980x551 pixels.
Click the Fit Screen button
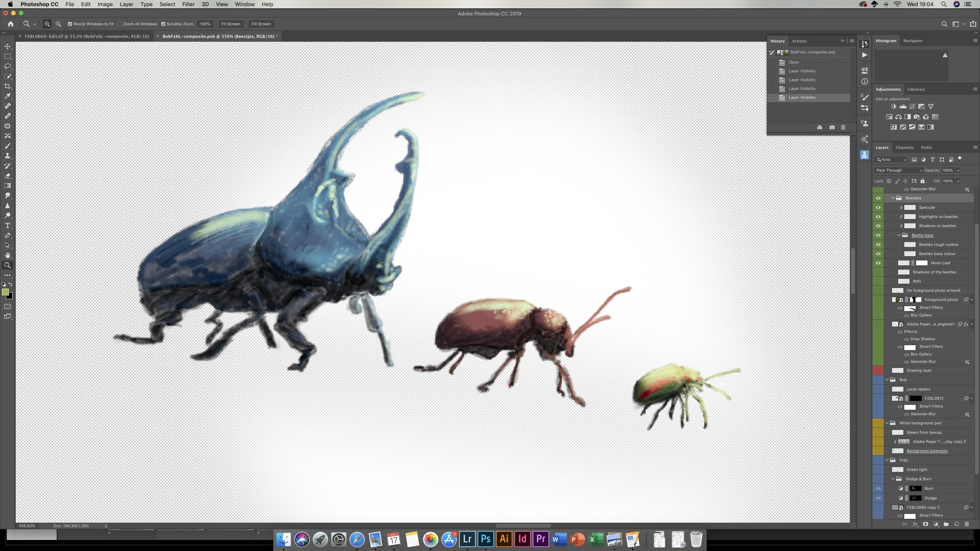230,24
